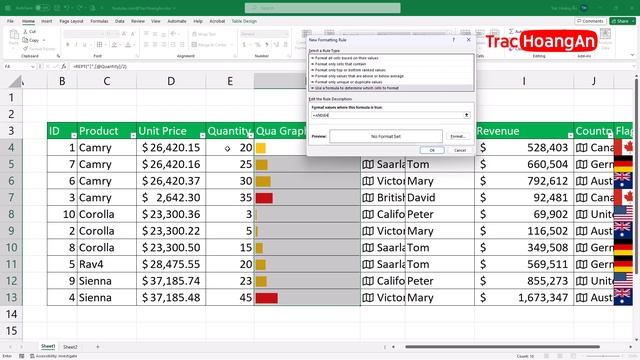Viewport: 640px width, 360px height.
Task: Select 'Format only cells that contain' rule
Action: pyautogui.click(x=391, y=64)
